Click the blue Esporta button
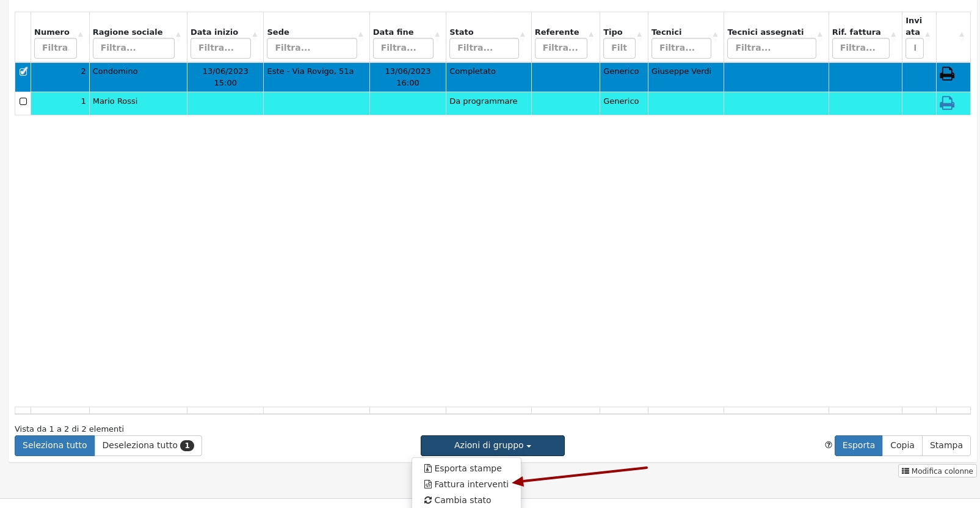Screen dimensions: 980x508 pos(858,446)
